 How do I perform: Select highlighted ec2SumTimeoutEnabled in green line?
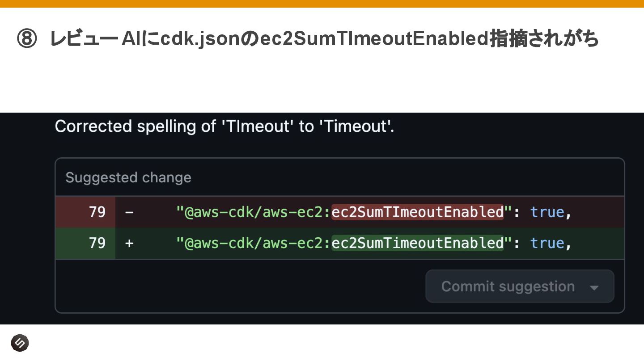pyautogui.click(x=418, y=243)
